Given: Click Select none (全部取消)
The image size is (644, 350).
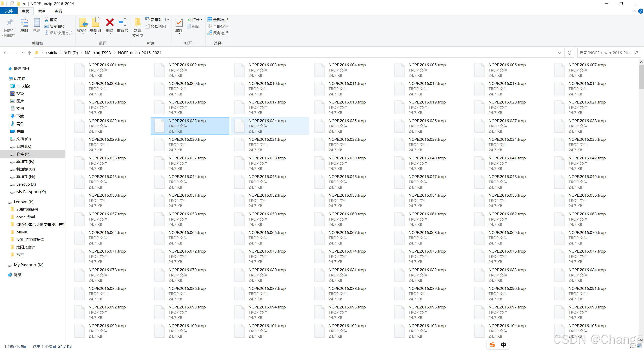Looking at the screenshot, I should [x=218, y=26].
